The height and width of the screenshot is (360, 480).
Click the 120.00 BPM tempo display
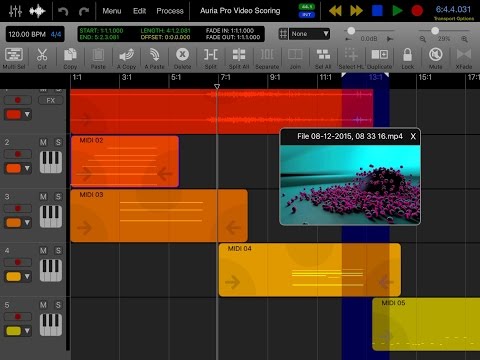click(x=27, y=34)
